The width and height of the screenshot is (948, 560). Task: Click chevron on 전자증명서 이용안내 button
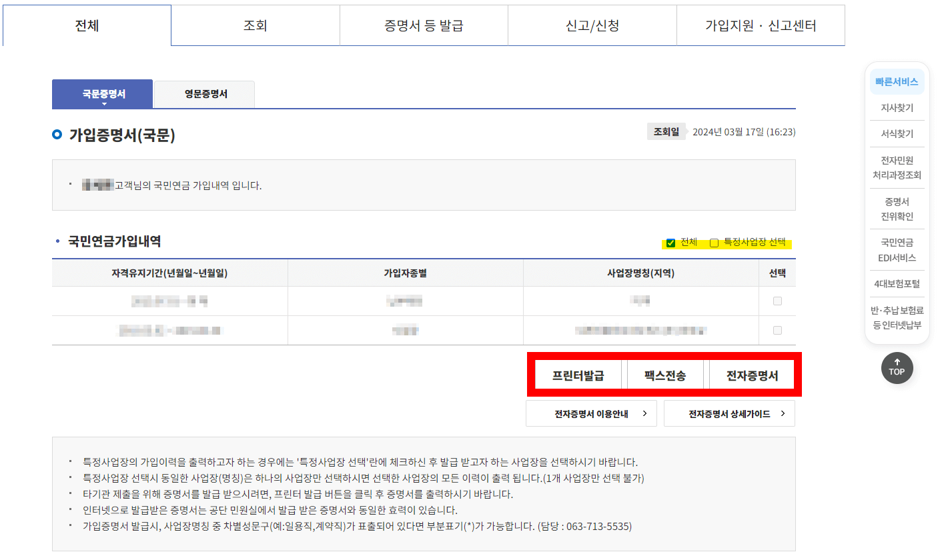click(x=644, y=414)
